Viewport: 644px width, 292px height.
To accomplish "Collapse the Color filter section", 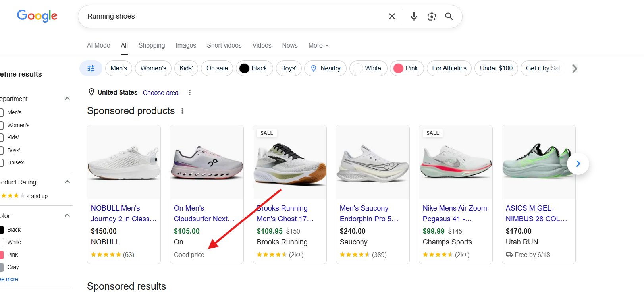I will tap(67, 215).
